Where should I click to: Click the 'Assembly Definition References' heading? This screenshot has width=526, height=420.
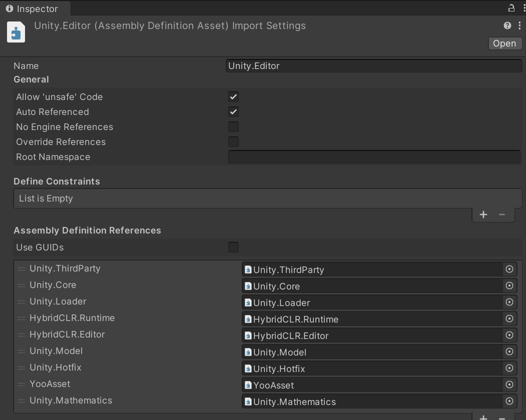tap(87, 230)
